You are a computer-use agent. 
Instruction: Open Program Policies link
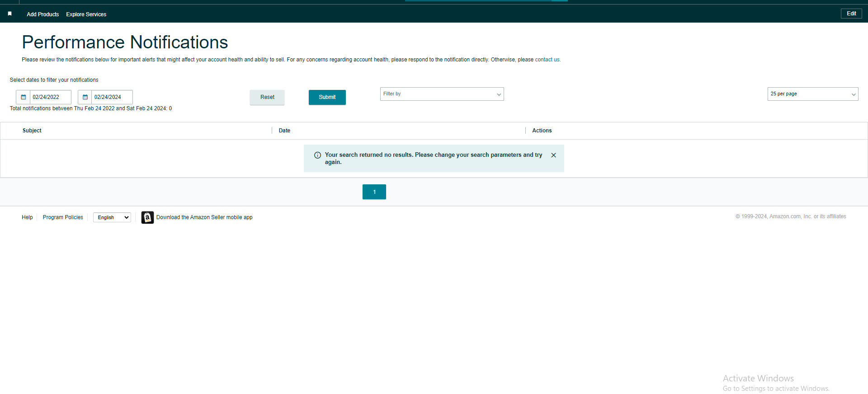(x=63, y=217)
